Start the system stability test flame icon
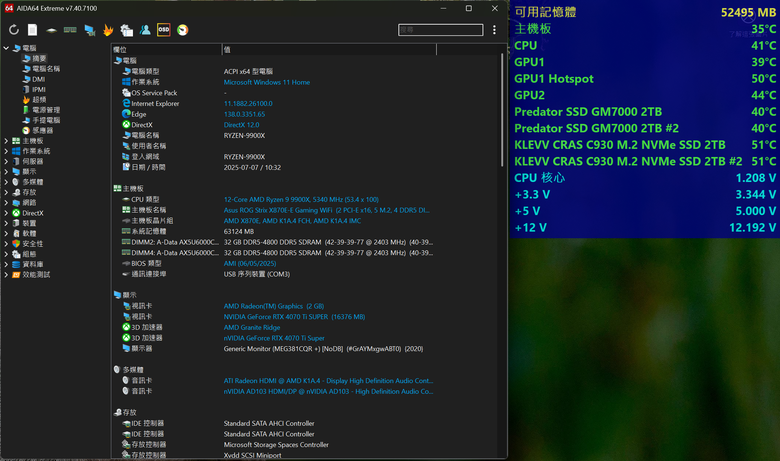780x461 pixels. pos(108,30)
